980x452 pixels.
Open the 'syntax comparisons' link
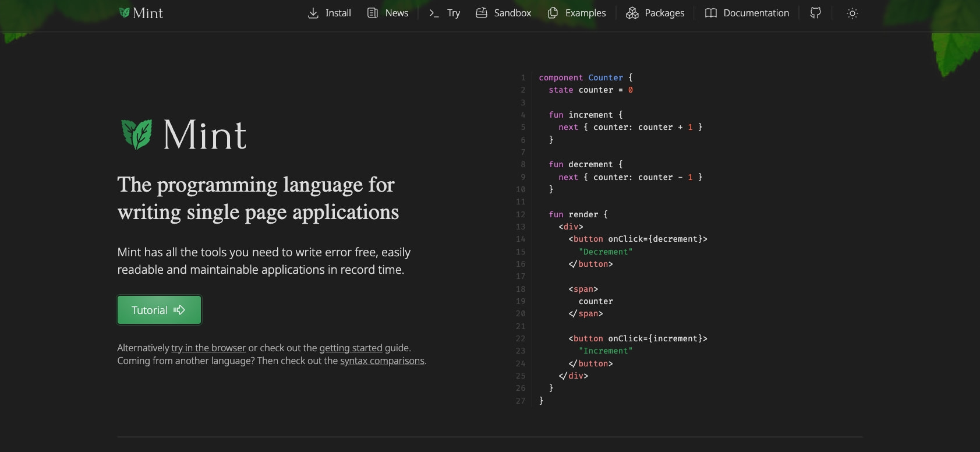pos(382,361)
